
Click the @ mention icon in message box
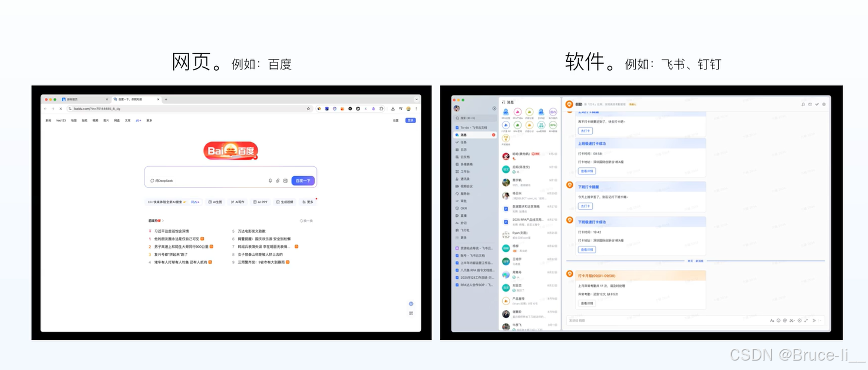[785, 321]
